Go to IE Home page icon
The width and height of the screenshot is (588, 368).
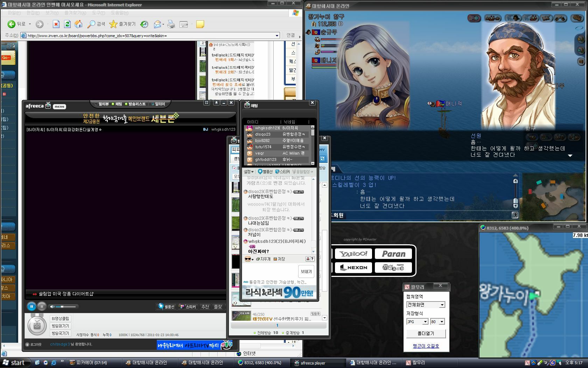pyautogui.click(x=79, y=24)
